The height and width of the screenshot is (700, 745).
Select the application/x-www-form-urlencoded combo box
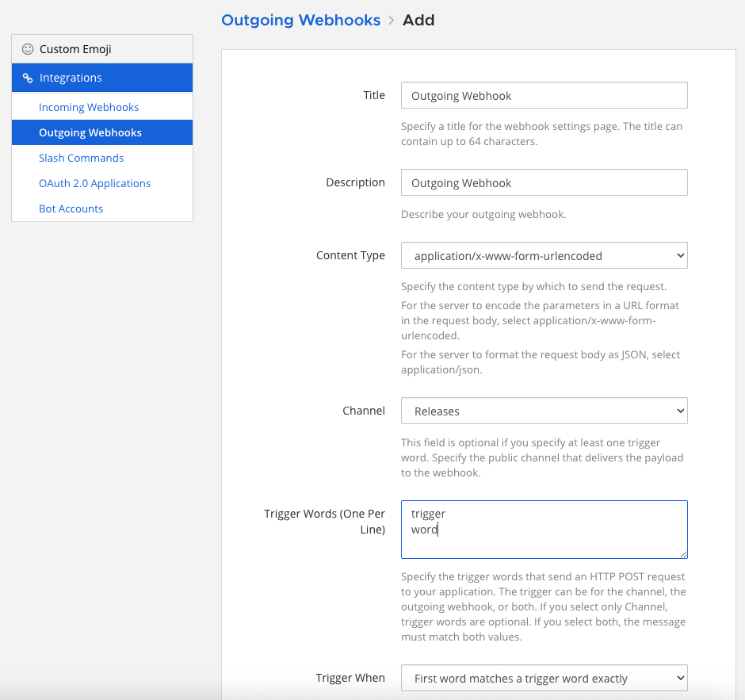pyautogui.click(x=544, y=255)
